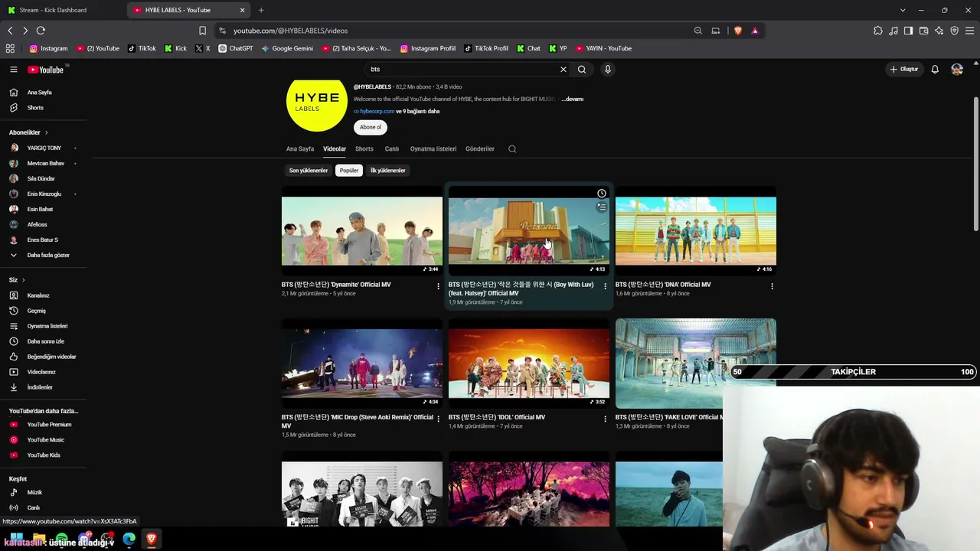
Task: Open the Ana Sayfa channel tab
Action: click(x=300, y=149)
